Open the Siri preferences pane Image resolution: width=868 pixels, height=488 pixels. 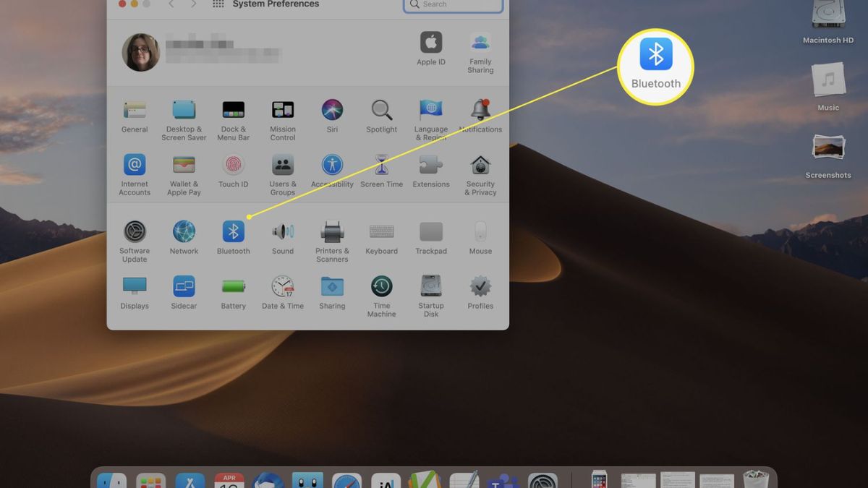[332, 110]
